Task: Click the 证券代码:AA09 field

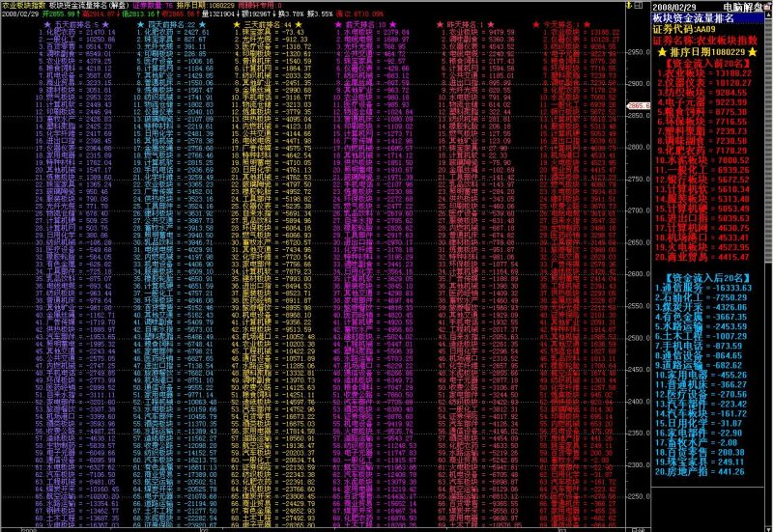Action: [684, 29]
